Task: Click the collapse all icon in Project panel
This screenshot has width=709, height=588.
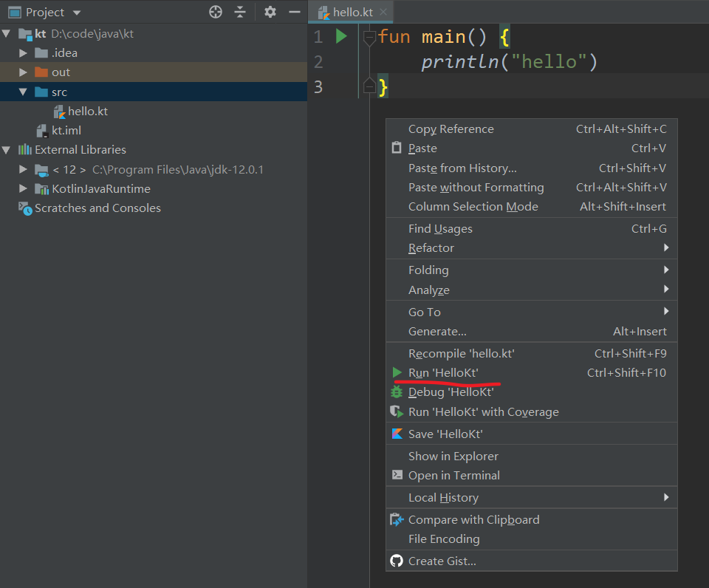Action: 240,12
